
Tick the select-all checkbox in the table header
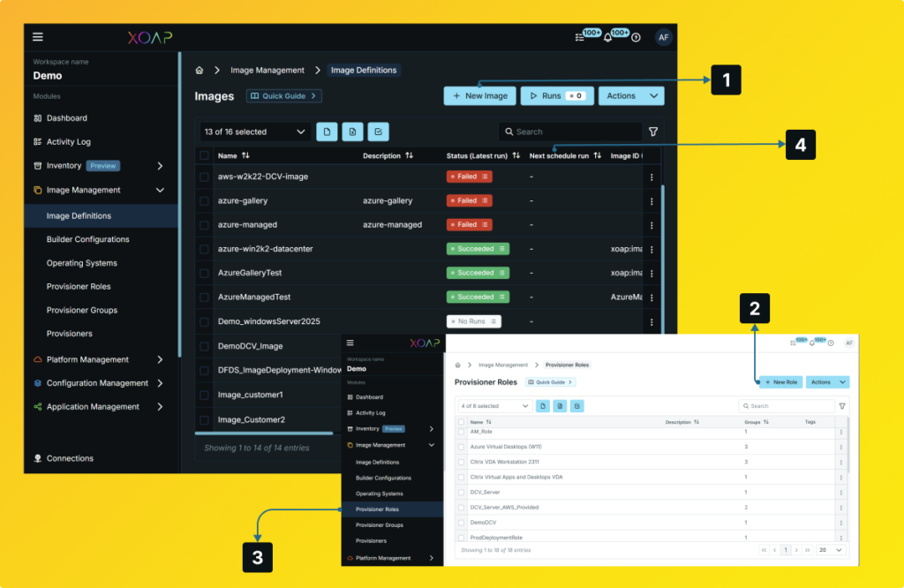point(206,156)
